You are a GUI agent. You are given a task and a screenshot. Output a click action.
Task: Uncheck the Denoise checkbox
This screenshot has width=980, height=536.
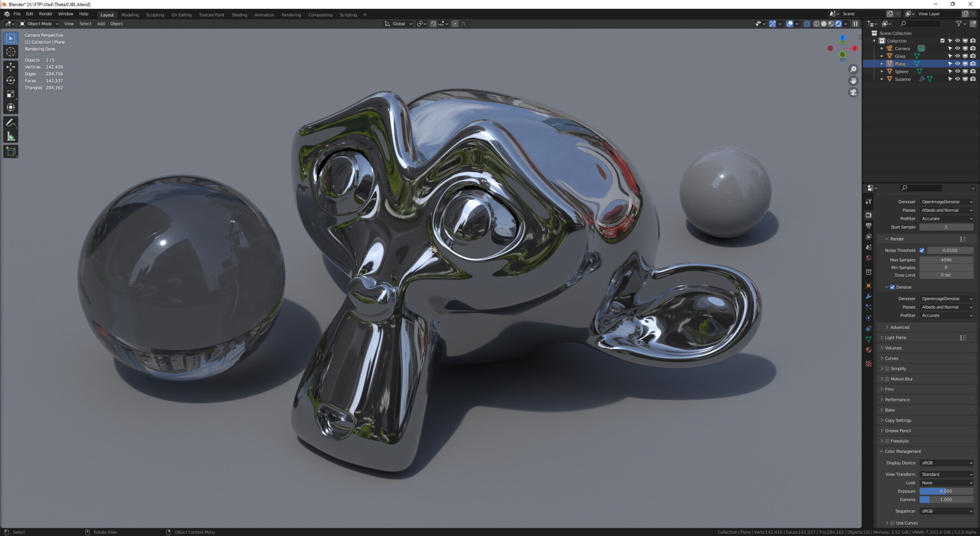(x=892, y=287)
